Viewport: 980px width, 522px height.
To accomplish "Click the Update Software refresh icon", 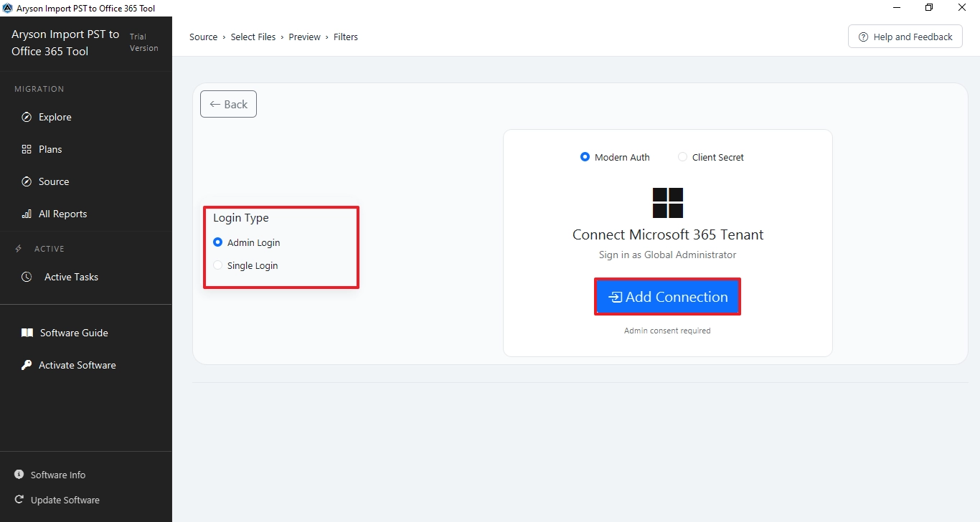I will pyautogui.click(x=19, y=500).
